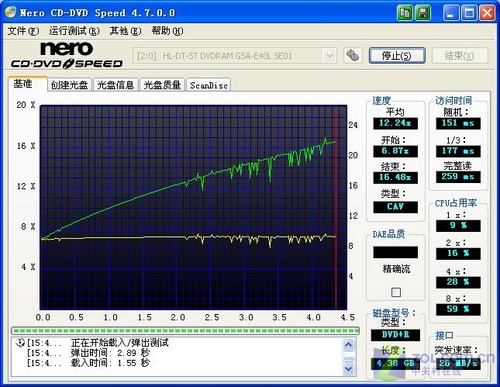Click the log line 正在开始载入/弹出测试
Screen dimensions: 500x387
coord(120,343)
